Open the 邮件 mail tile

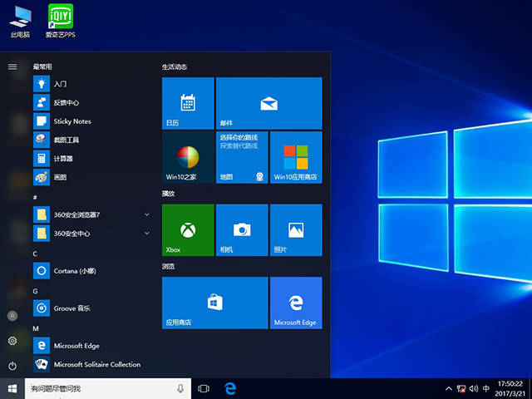pos(268,103)
